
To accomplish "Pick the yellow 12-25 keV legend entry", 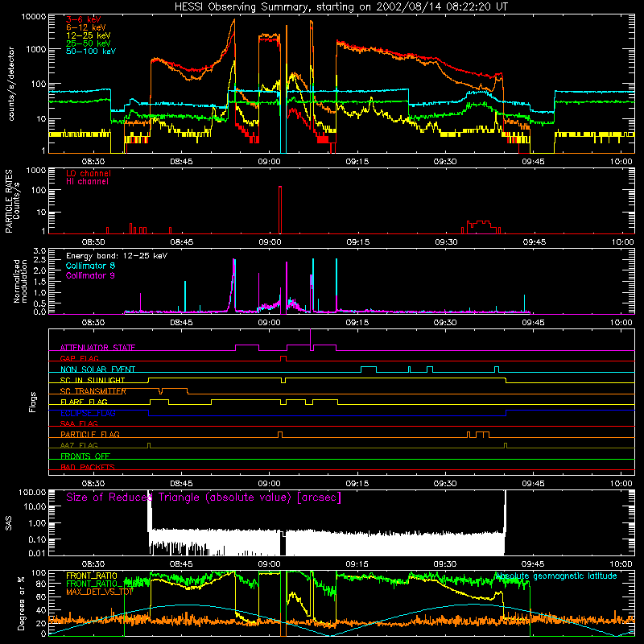I will [88, 35].
